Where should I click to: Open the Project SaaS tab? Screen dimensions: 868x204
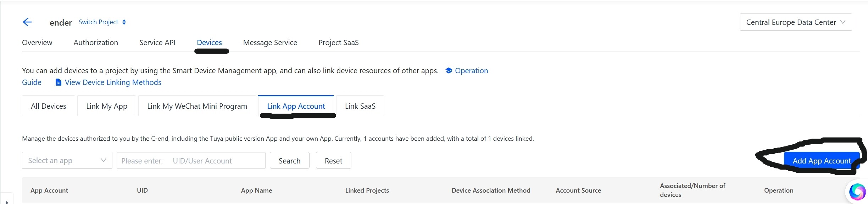pyautogui.click(x=338, y=43)
